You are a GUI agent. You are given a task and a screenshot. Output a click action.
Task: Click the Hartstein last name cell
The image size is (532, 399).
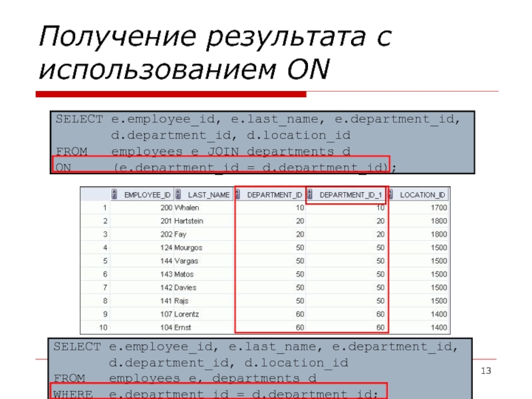point(203,221)
